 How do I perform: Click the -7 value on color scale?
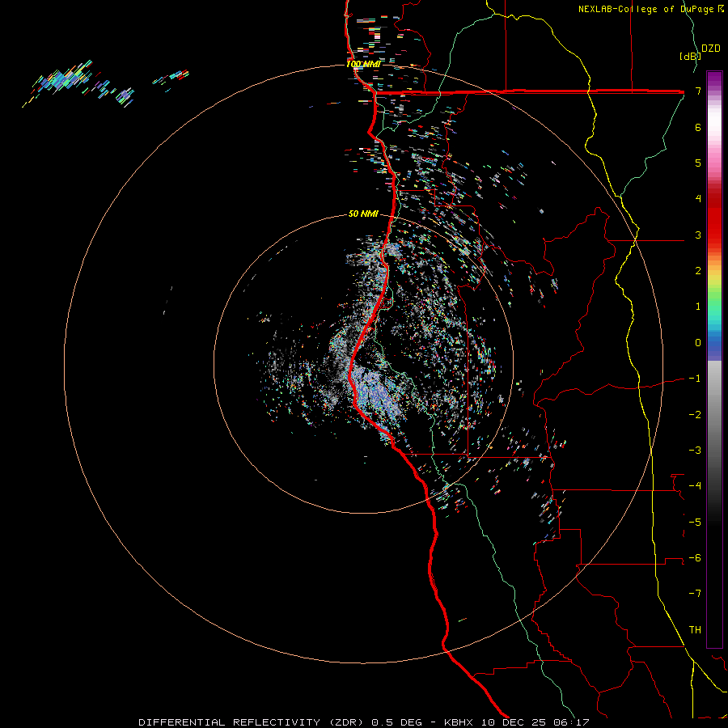695,594
